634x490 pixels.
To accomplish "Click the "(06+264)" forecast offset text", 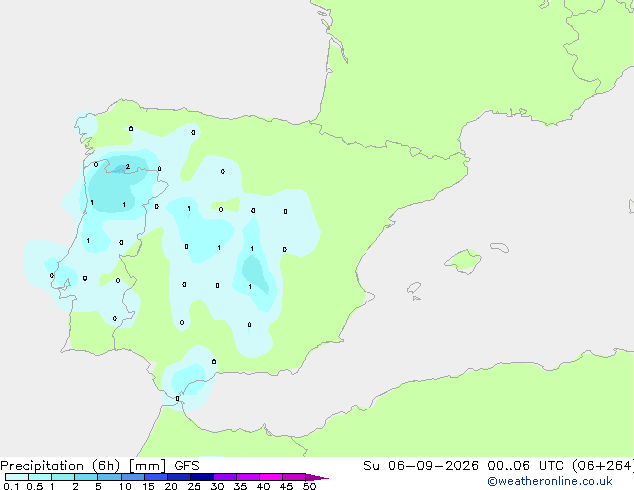I will tap(603, 466).
